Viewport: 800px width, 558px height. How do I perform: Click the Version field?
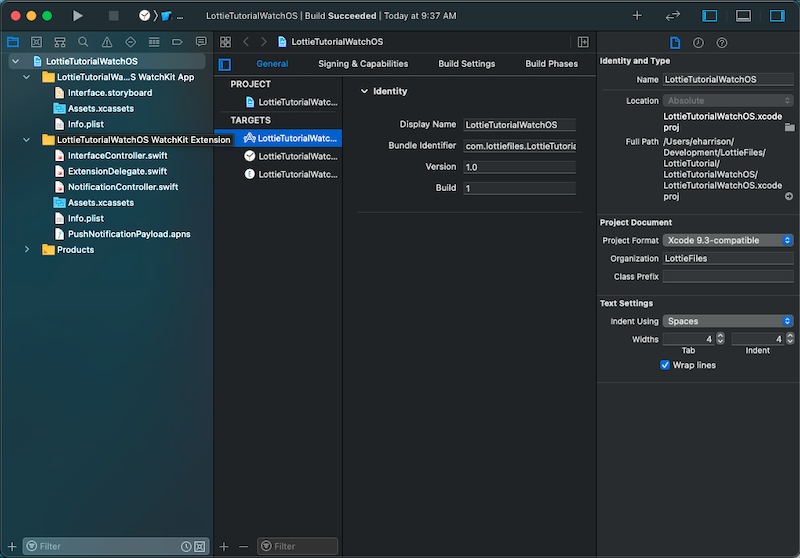519,167
